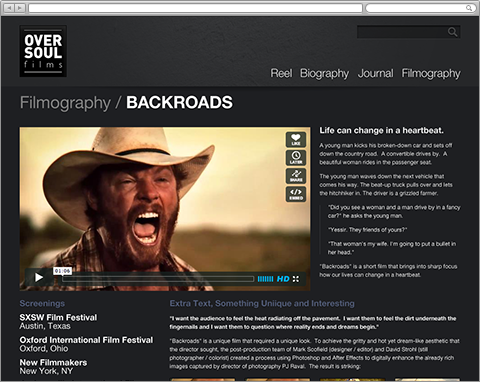
Task: Enter fullscreen mode on video player
Action: 296,279
